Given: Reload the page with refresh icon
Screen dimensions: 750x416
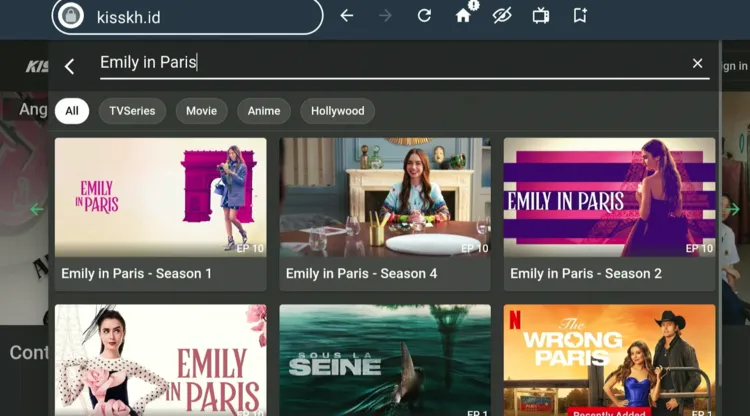Looking at the screenshot, I should (x=424, y=16).
